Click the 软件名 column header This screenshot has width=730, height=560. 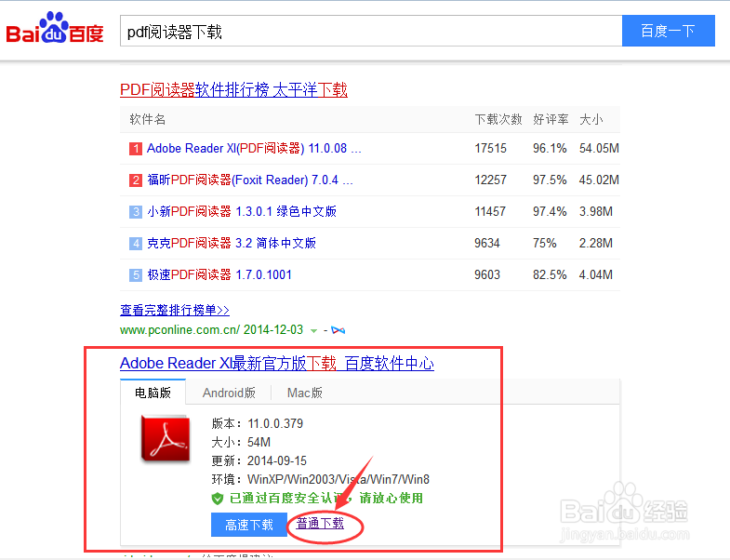(x=148, y=119)
